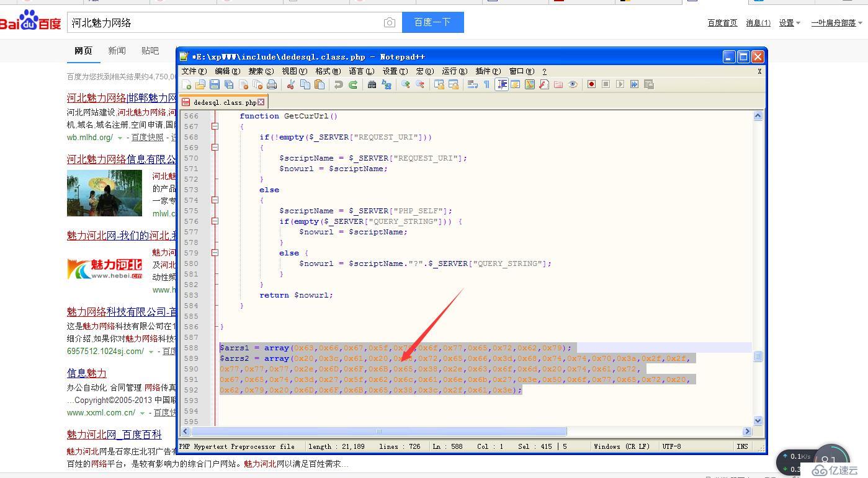Open the Function List panel icon
Viewport: 868px width, 478px height.
[x=544, y=84]
